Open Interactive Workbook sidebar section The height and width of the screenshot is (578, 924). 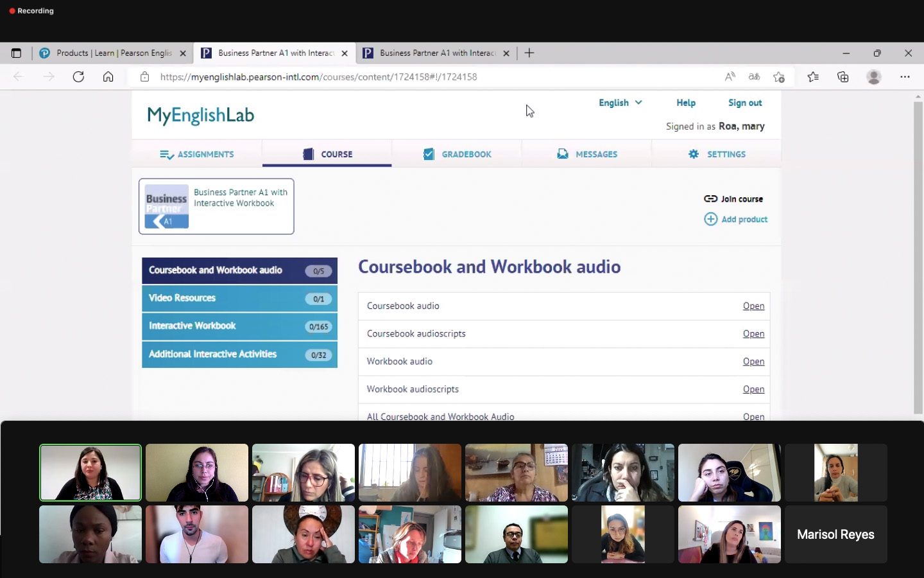[x=239, y=326]
